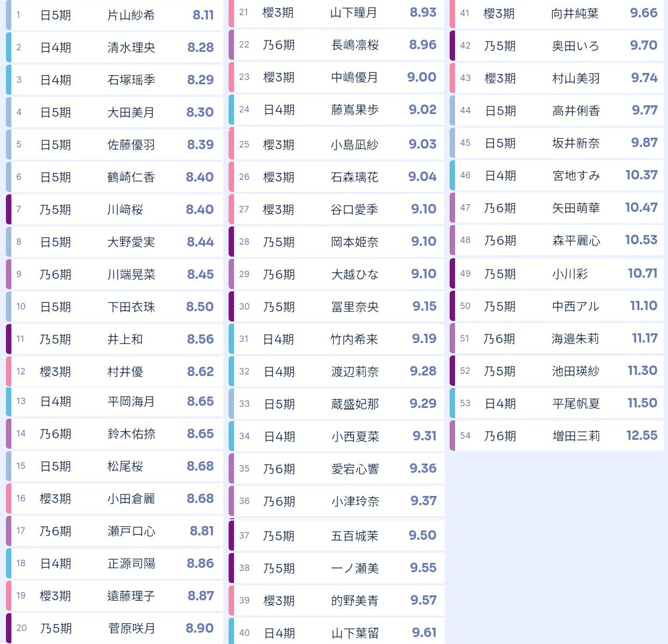
Task: Click the rank number 54
Action: click(465, 435)
